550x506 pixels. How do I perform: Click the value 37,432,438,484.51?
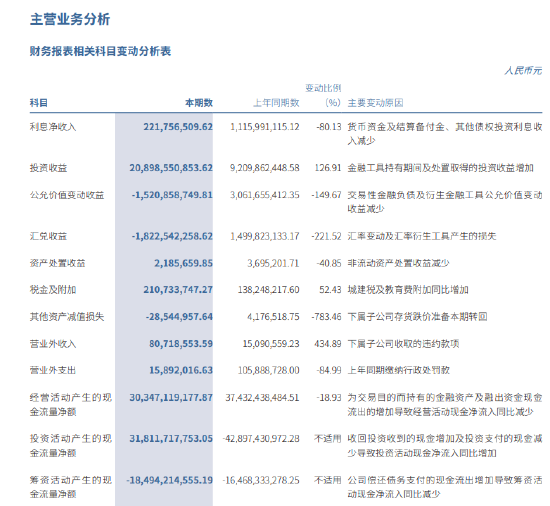[262, 398]
